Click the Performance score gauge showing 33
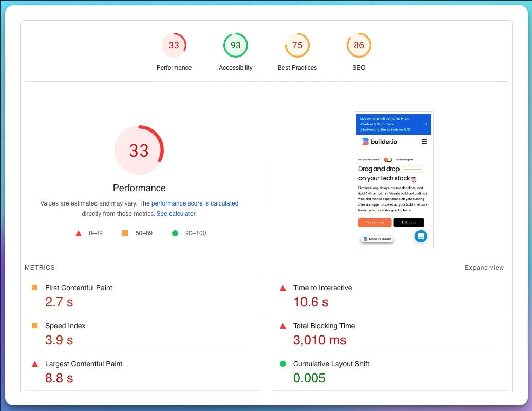Image resolution: width=532 pixels, height=411 pixels. coord(174,45)
